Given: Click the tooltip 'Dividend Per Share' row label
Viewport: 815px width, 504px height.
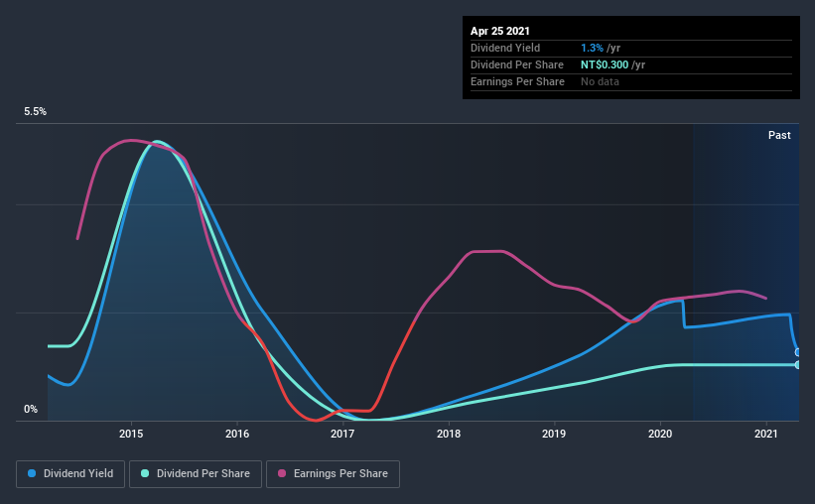Looking at the screenshot, I should [x=516, y=64].
